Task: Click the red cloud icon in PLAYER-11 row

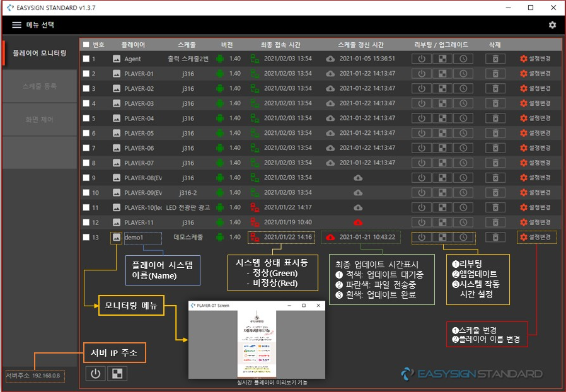Action: pyautogui.click(x=358, y=222)
